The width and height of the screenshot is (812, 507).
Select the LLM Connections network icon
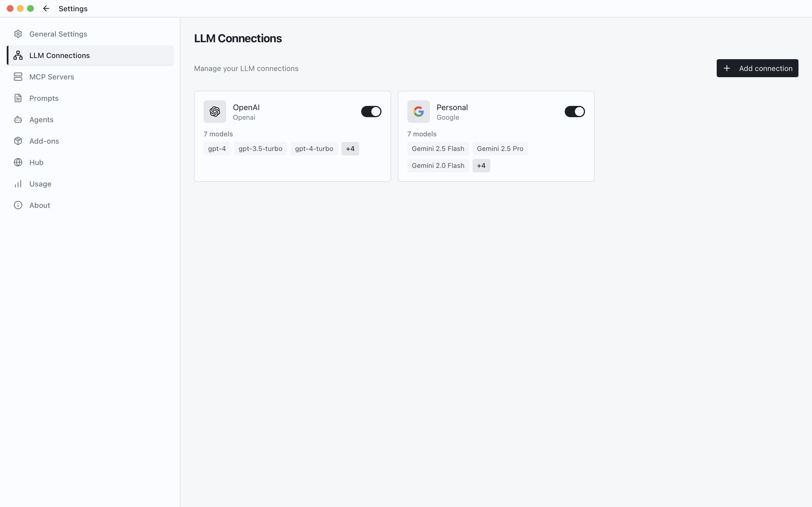18,55
